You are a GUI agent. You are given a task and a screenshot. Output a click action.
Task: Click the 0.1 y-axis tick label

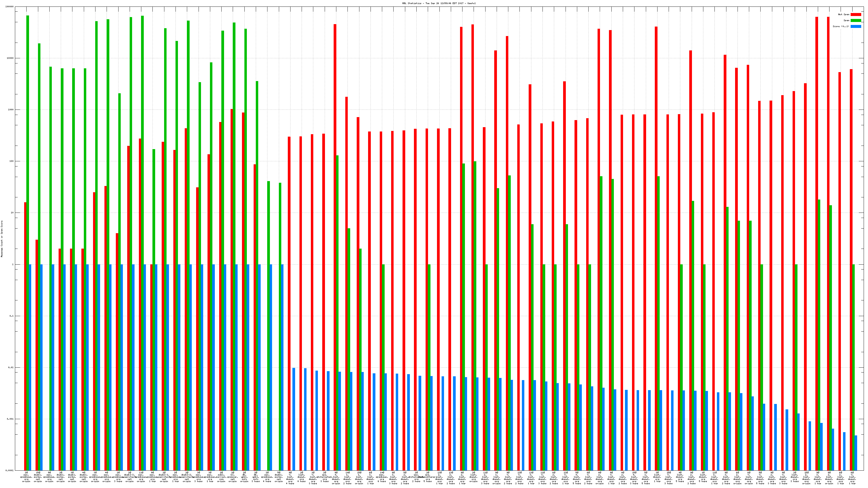pos(12,316)
